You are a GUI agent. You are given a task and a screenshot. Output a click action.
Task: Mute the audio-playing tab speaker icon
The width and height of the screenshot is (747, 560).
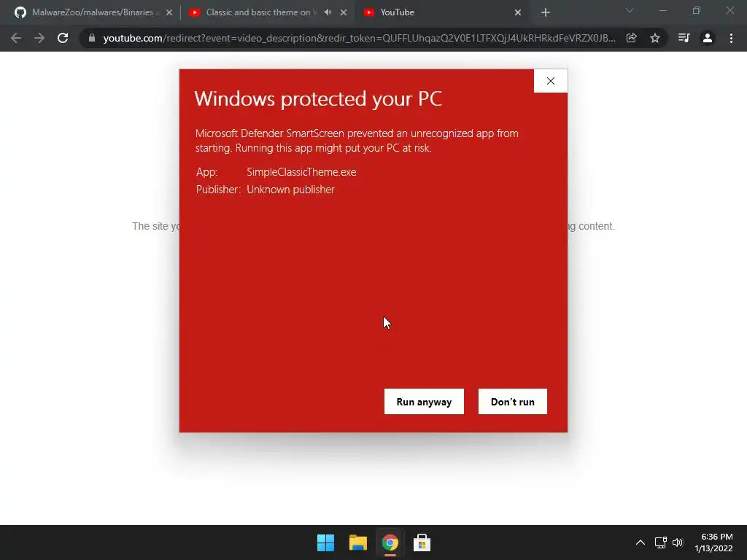[x=328, y=12]
